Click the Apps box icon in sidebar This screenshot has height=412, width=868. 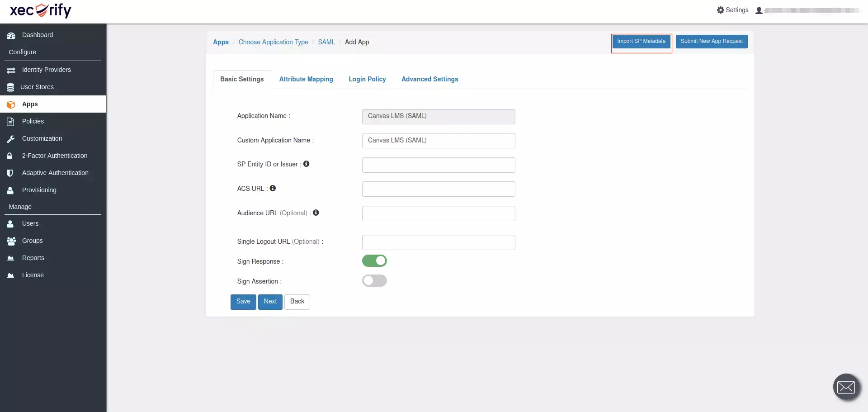click(x=10, y=104)
